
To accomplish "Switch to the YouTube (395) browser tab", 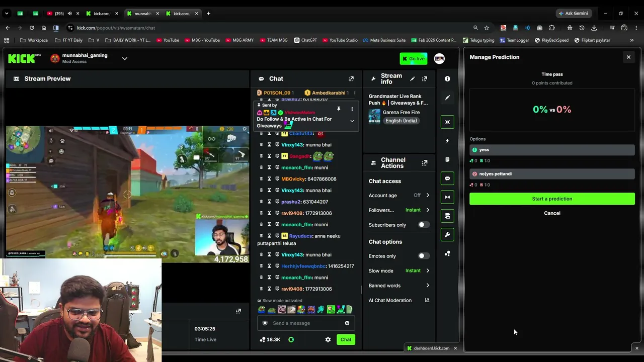I will pyautogui.click(x=63, y=14).
